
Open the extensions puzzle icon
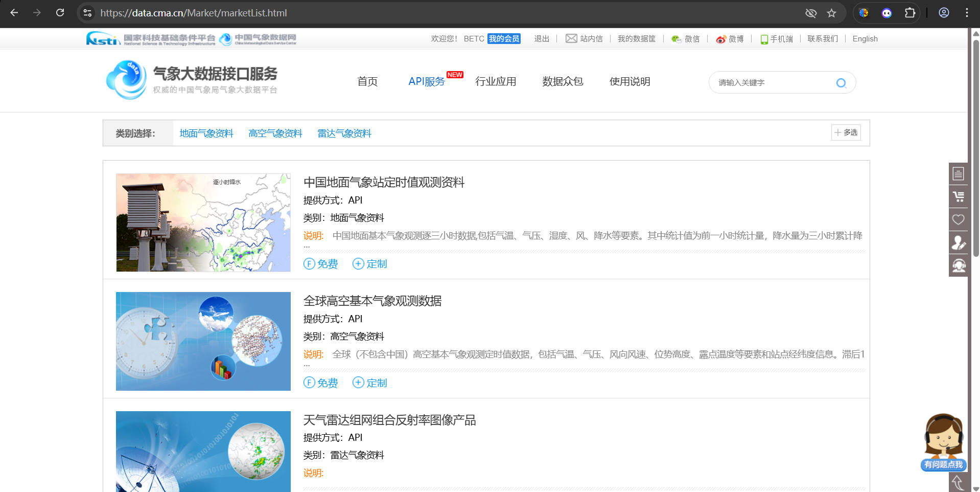point(910,13)
